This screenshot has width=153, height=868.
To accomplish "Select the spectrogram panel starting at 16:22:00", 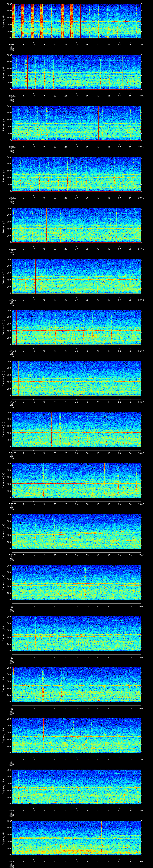I will tap(77, 327).
